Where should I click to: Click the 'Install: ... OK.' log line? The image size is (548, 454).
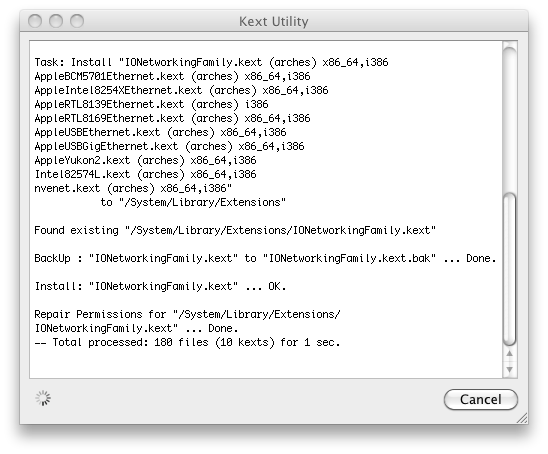tap(160, 286)
